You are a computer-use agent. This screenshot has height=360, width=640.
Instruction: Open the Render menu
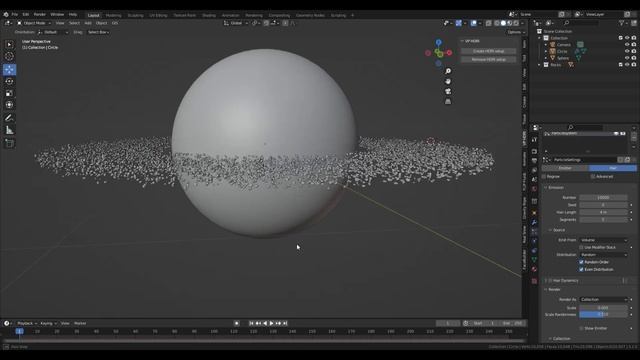[40, 14]
